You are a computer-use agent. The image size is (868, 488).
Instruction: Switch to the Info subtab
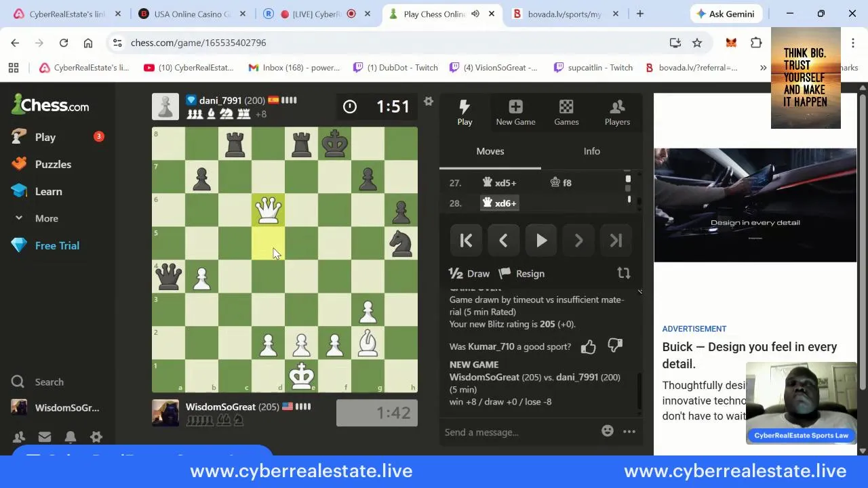pyautogui.click(x=592, y=151)
